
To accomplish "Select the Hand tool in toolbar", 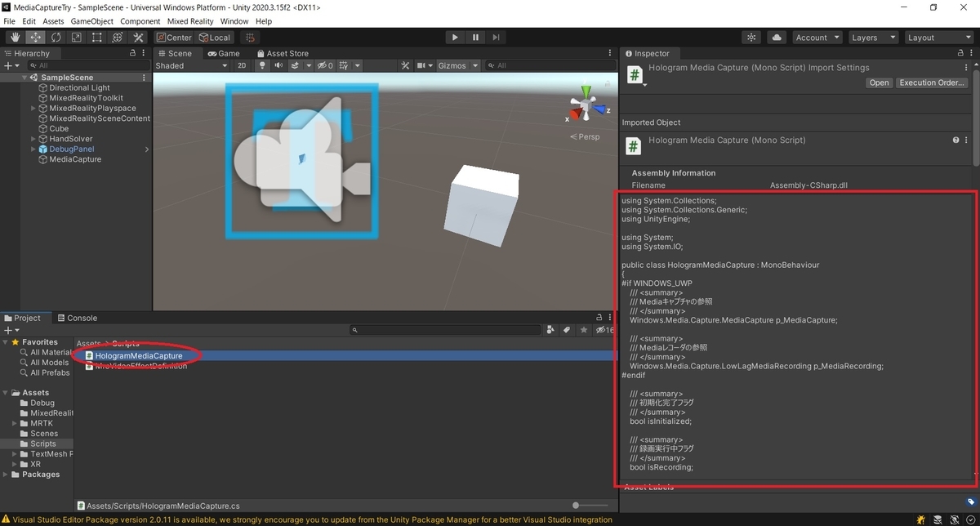I will click(x=15, y=38).
